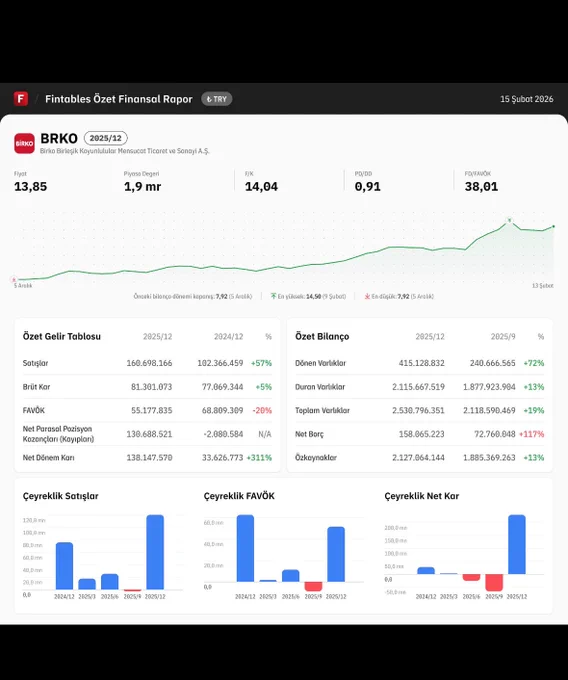Click the Çeyreklik Satışlar chart title

[61, 496]
